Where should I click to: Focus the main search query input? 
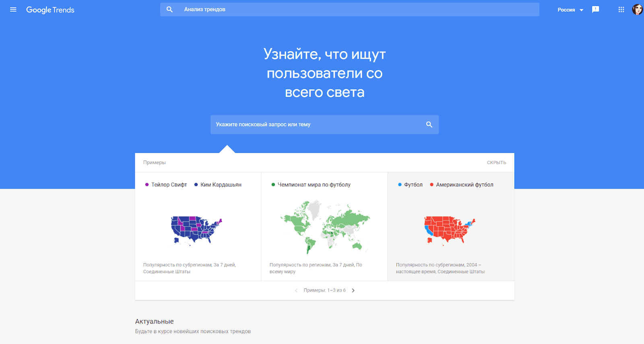(318, 125)
